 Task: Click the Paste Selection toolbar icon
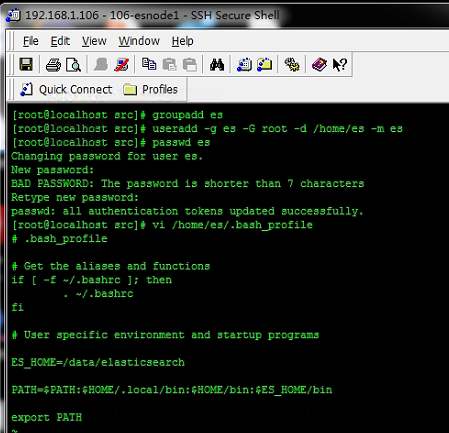(190, 64)
